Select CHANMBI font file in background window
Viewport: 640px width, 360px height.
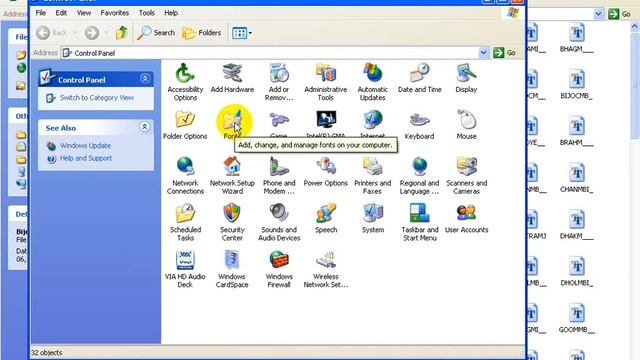pos(576,179)
